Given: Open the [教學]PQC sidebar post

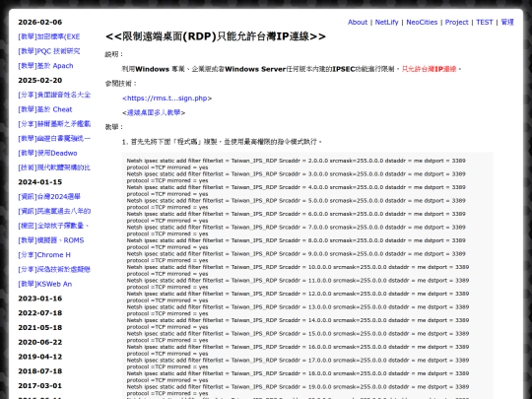Looking at the screenshot, I should [x=49, y=51].
